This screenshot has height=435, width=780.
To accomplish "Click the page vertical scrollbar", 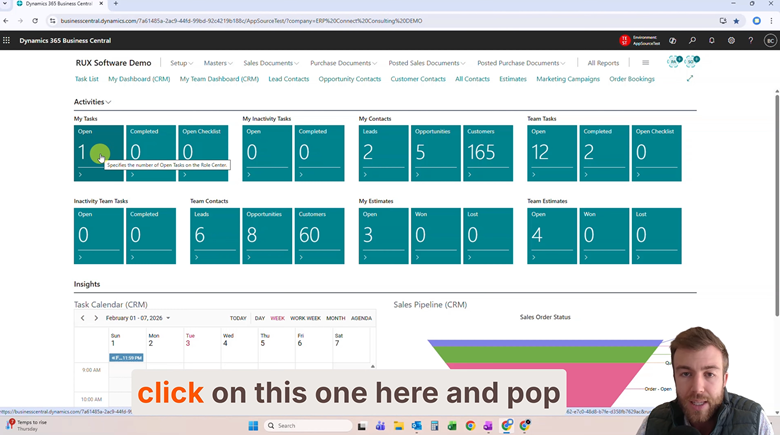I will pyautogui.click(x=777, y=204).
